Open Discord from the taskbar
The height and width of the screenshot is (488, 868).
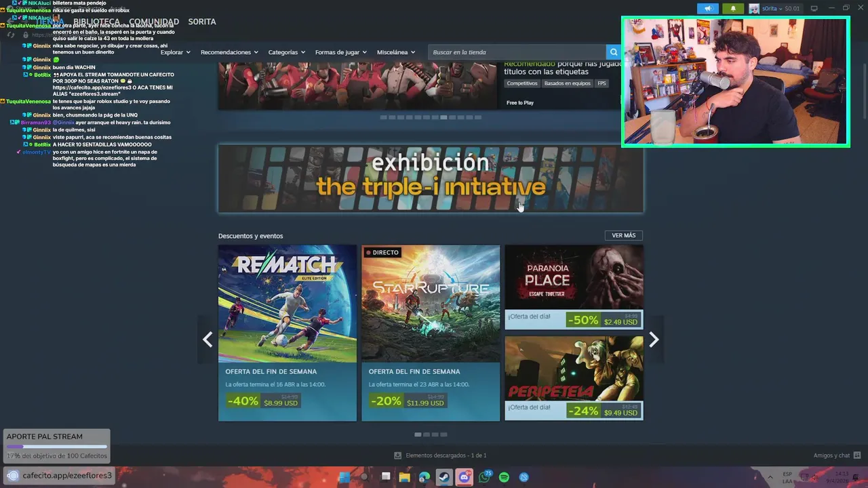coord(464,477)
